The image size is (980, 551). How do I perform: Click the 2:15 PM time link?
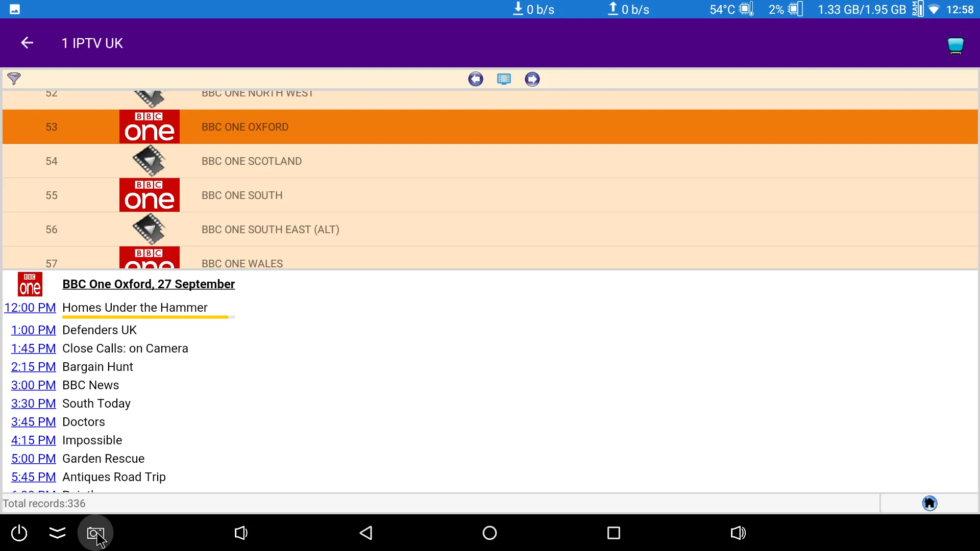click(34, 367)
